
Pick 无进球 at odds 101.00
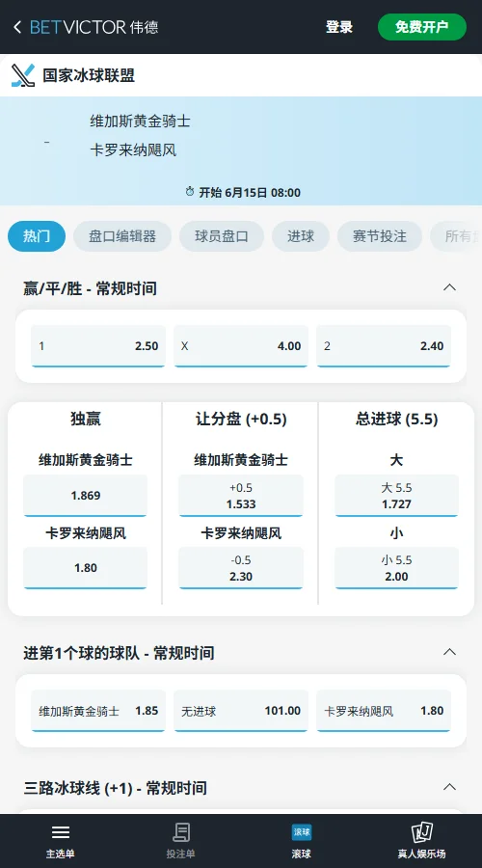pyautogui.click(x=241, y=711)
